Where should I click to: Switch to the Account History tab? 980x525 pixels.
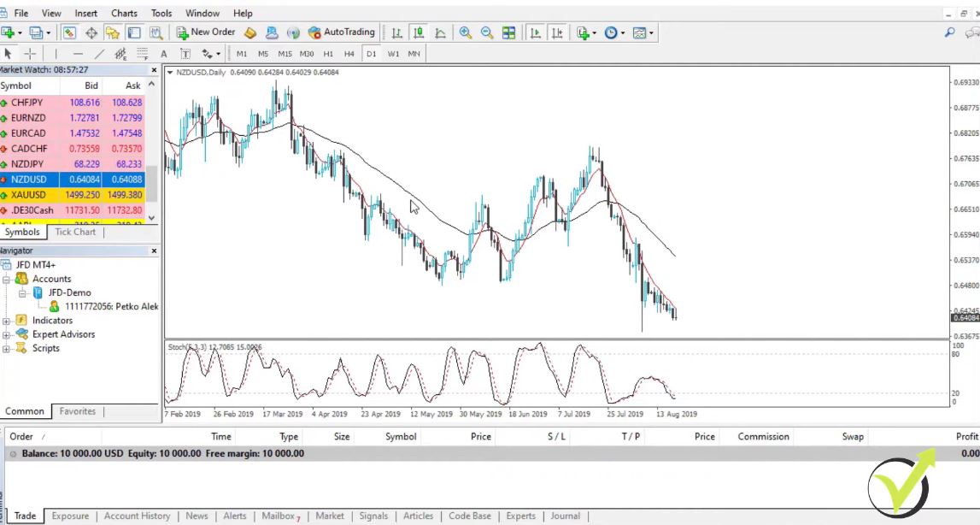[137, 516]
